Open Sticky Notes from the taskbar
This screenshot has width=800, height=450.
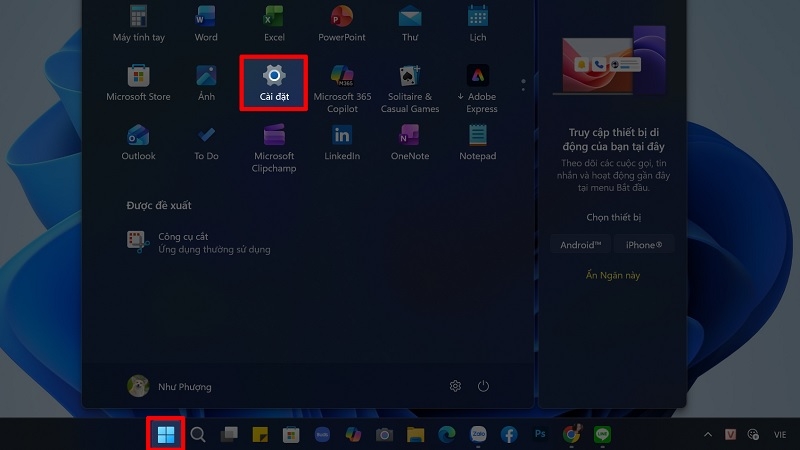pos(260,435)
